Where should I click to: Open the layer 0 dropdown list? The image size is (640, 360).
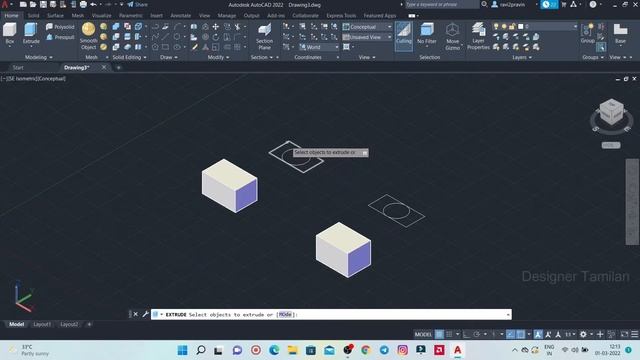pos(575,27)
